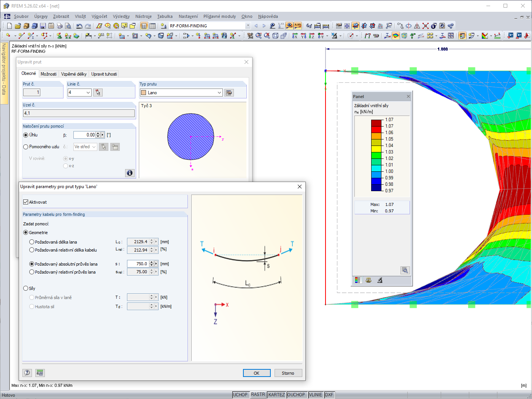Save the model with the floppy disk icon
The width and height of the screenshot is (532, 399).
pyautogui.click(x=43, y=26)
